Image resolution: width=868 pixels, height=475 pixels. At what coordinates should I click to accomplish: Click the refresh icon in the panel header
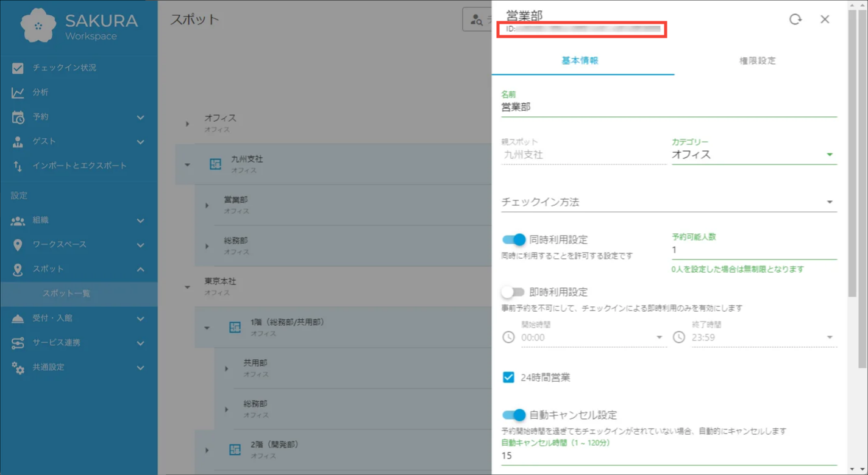pos(795,19)
